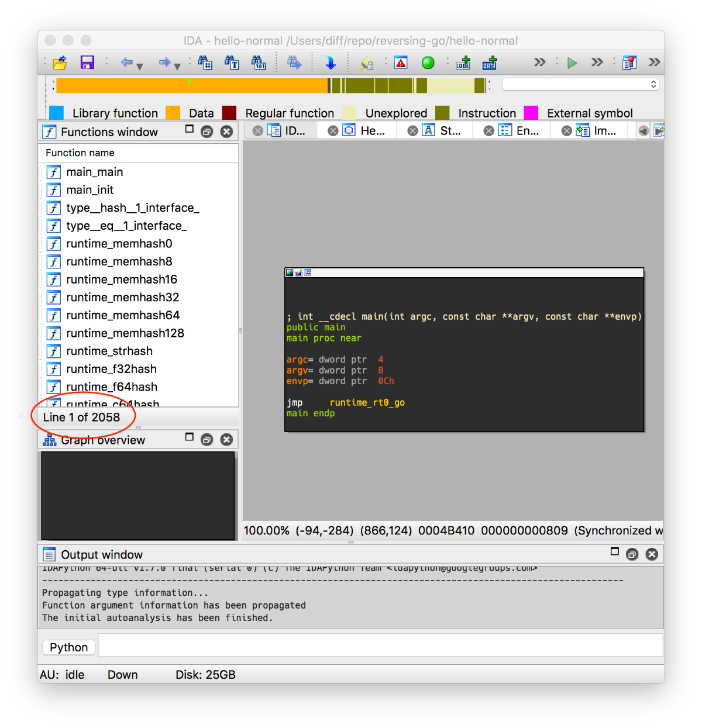The width and height of the screenshot is (702, 728).
Task: Expand the rightmost toolbar overflow chevron
Action: (x=655, y=62)
